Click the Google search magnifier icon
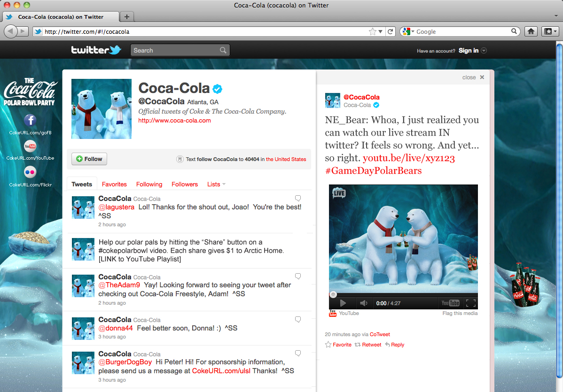563x392 pixels. pos(514,31)
